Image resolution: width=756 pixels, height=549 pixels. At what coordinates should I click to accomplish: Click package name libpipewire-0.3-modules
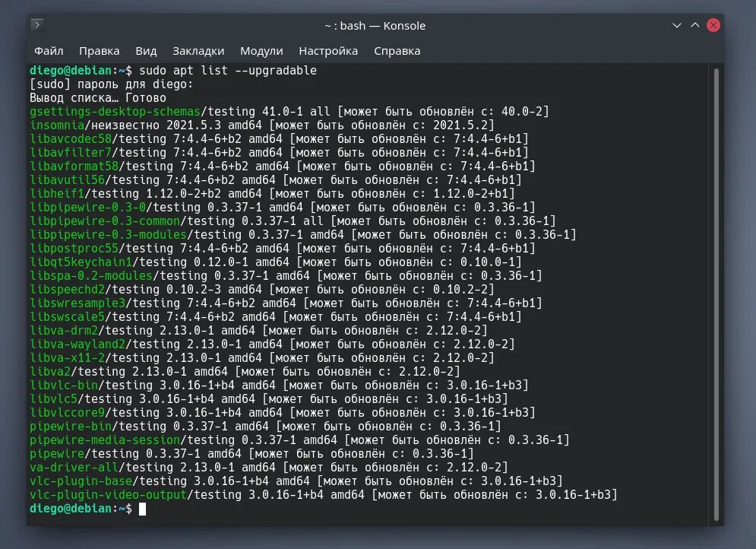[x=108, y=234]
